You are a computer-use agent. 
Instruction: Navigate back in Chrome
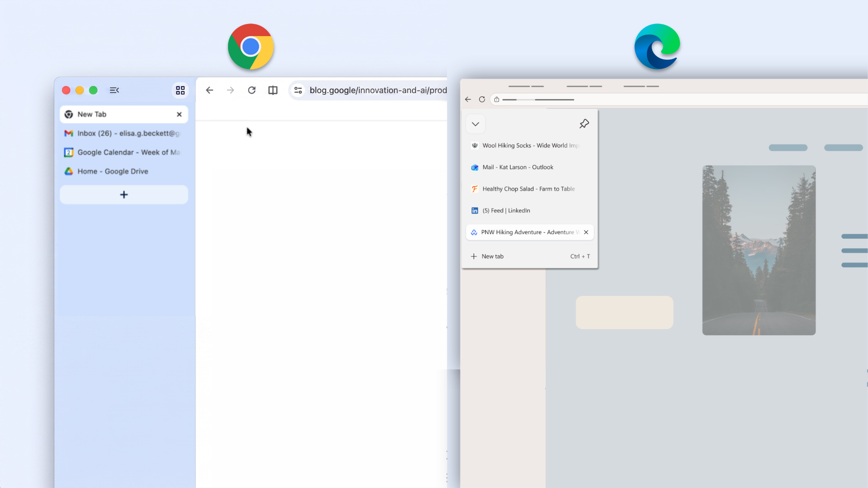click(x=209, y=90)
